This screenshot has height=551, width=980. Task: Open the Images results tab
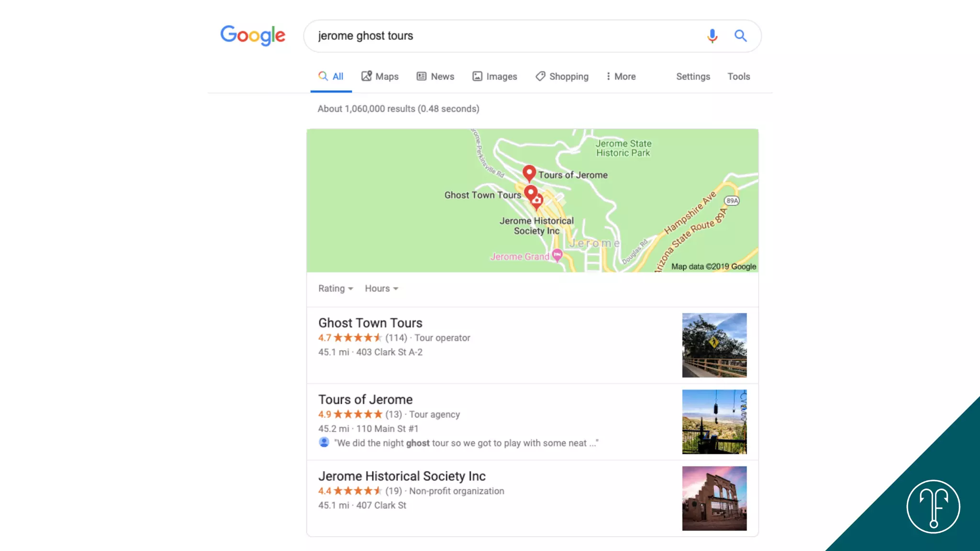click(x=495, y=77)
